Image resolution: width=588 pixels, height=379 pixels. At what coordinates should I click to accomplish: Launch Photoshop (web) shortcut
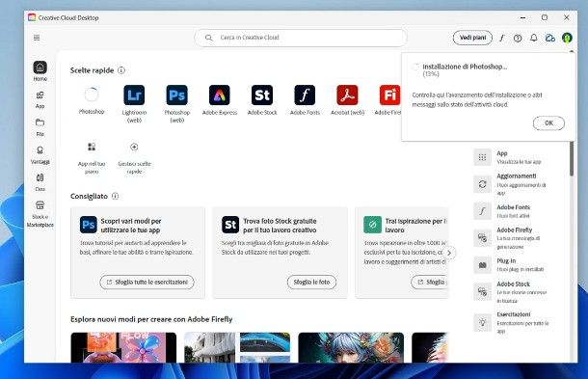click(x=176, y=104)
